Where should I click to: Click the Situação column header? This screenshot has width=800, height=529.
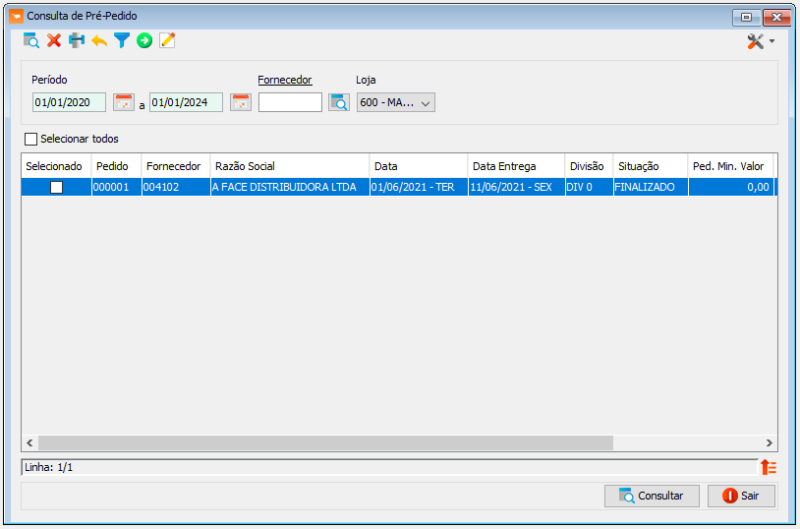pyautogui.click(x=651, y=166)
